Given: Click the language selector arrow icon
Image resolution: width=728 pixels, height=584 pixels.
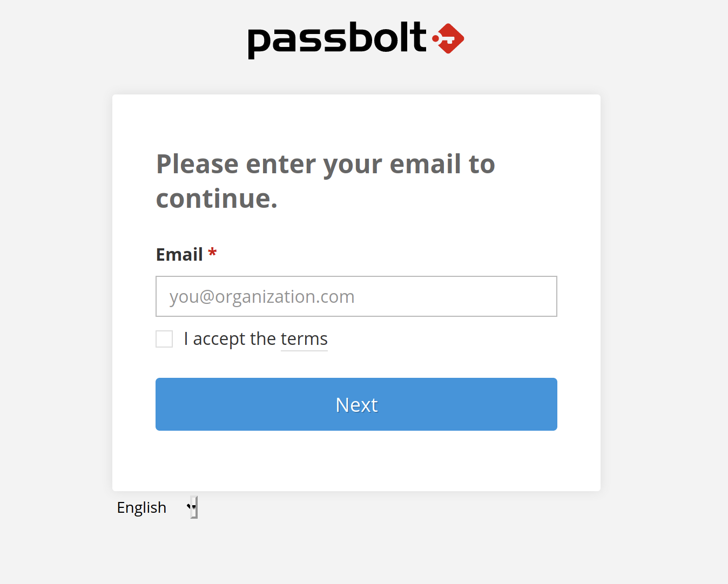Looking at the screenshot, I should click(x=191, y=507).
